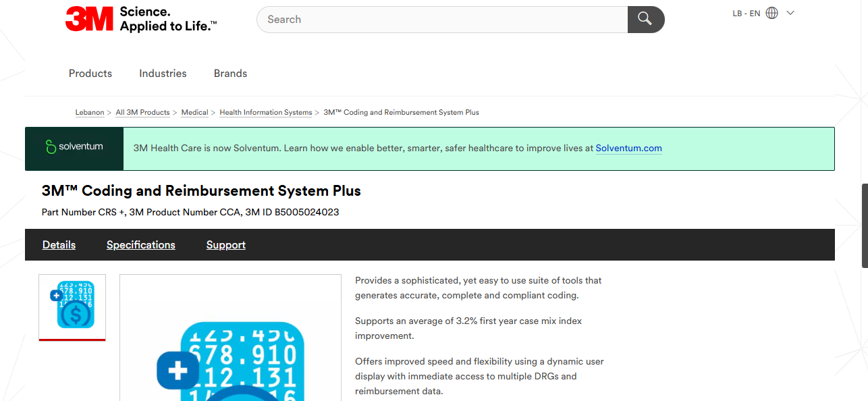Go to Lebanon breadcrumb link
868x401 pixels.
pyautogui.click(x=90, y=112)
